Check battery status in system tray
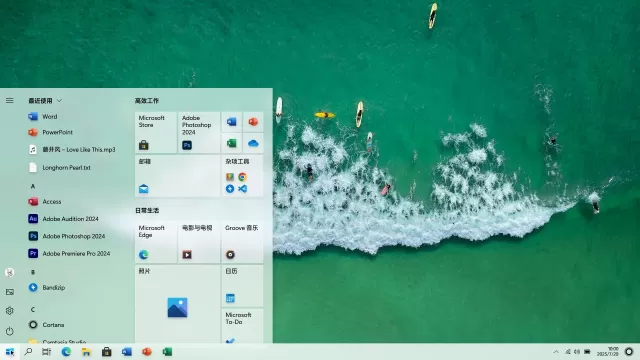 (587, 352)
